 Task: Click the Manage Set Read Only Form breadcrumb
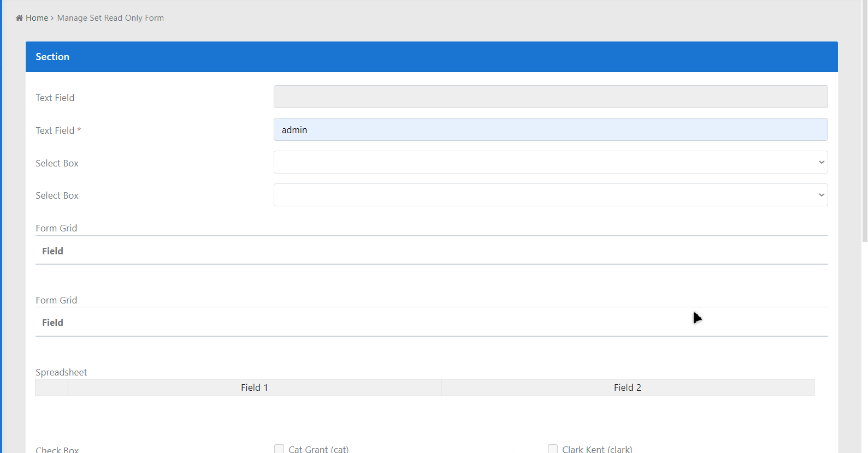point(110,18)
